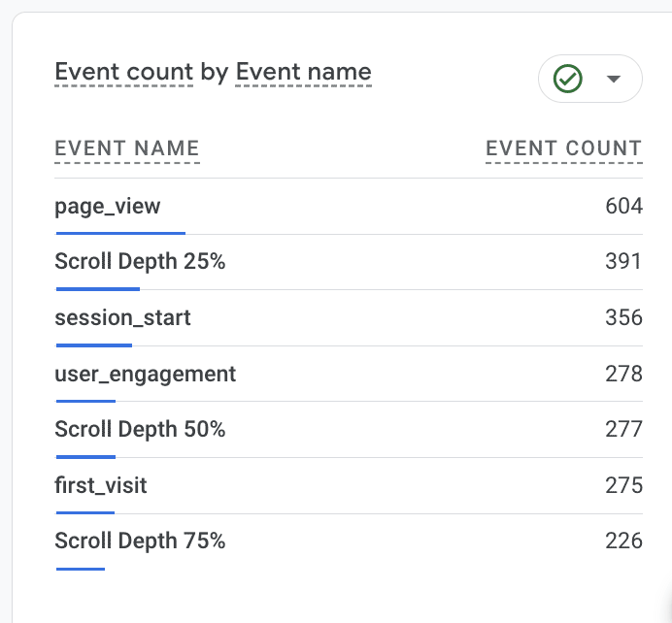This screenshot has height=623, width=672.
Task: Click the EVENT COUNT column header
Action: (563, 148)
